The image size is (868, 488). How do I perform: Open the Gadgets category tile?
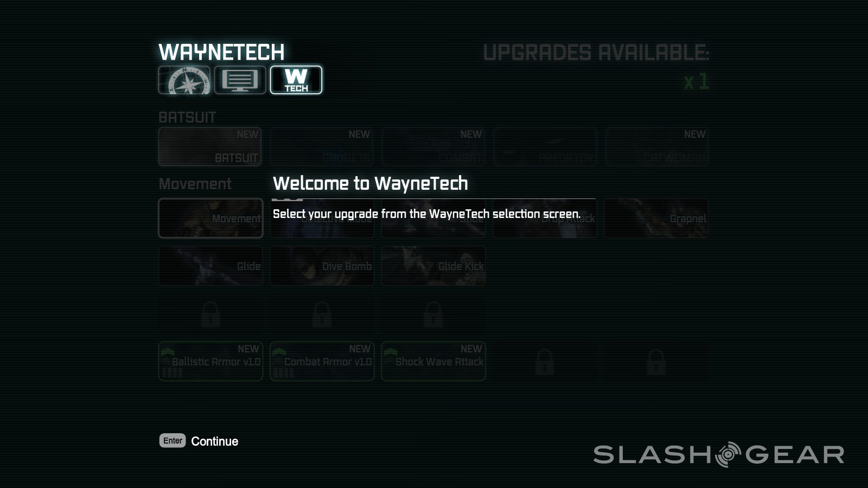(322, 146)
